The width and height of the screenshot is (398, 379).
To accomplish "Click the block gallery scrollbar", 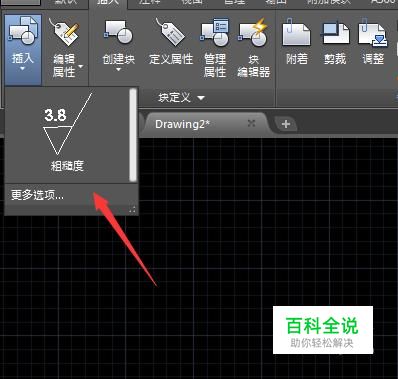I will tap(133, 135).
